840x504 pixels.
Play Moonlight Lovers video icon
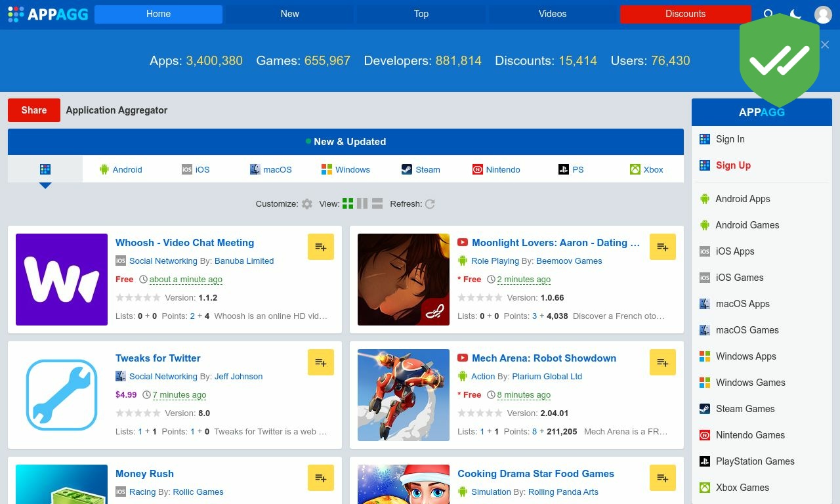[463, 243]
